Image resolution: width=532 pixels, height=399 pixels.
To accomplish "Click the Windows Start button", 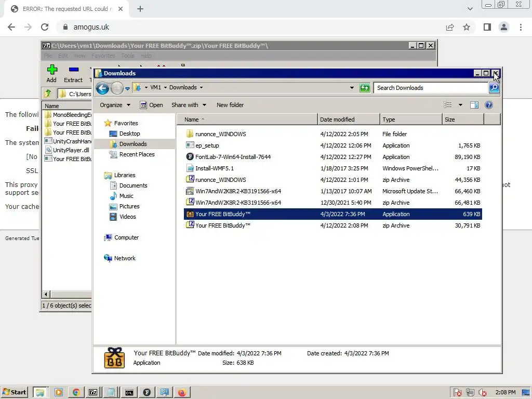I will (x=14, y=392).
